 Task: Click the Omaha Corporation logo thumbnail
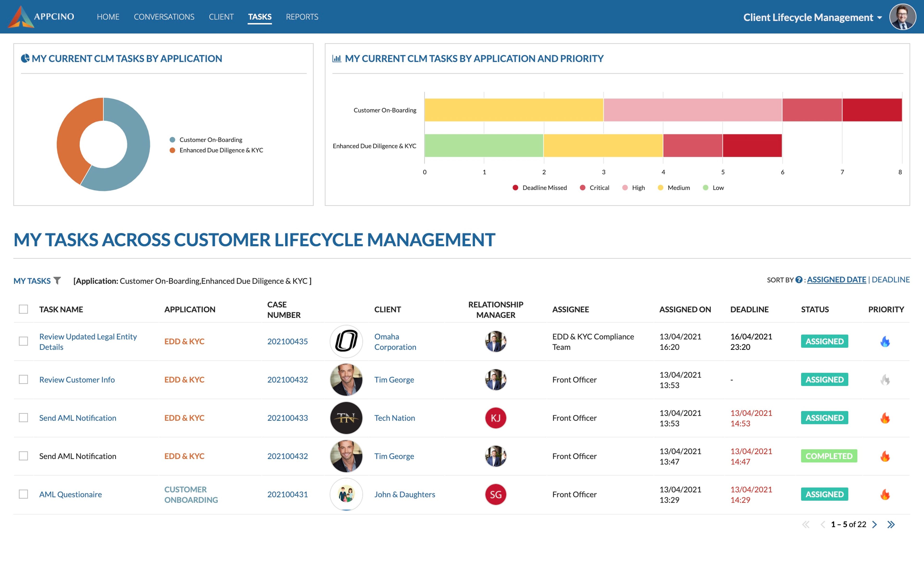point(346,341)
